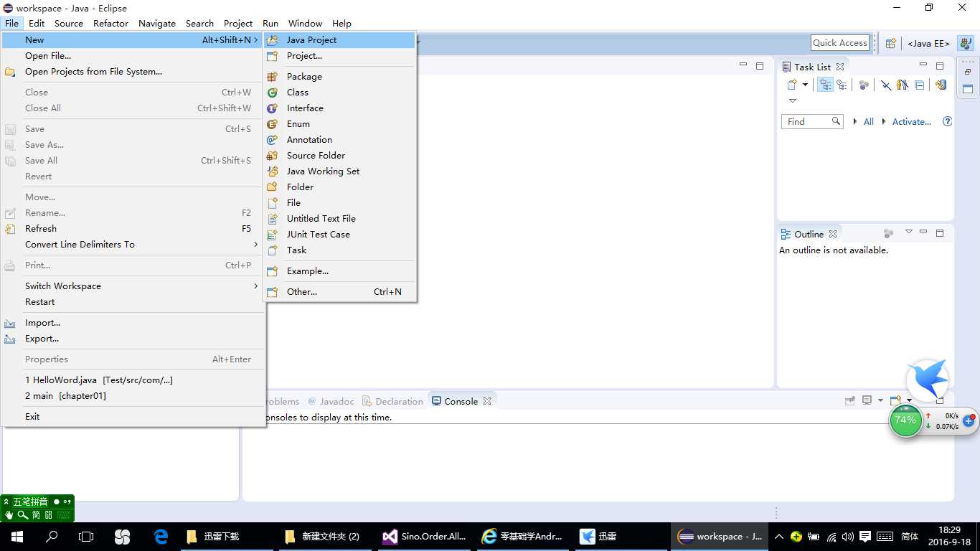Click the 74% memory accelerator ball
This screenshot has width=980, height=551.
(905, 420)
